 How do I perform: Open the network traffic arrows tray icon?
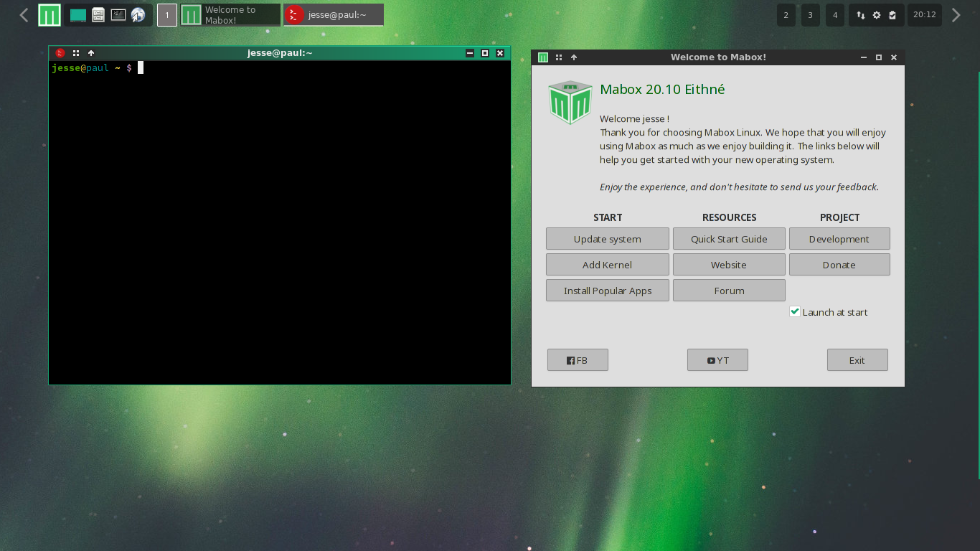pyautogui.click(x=861, y=15)
